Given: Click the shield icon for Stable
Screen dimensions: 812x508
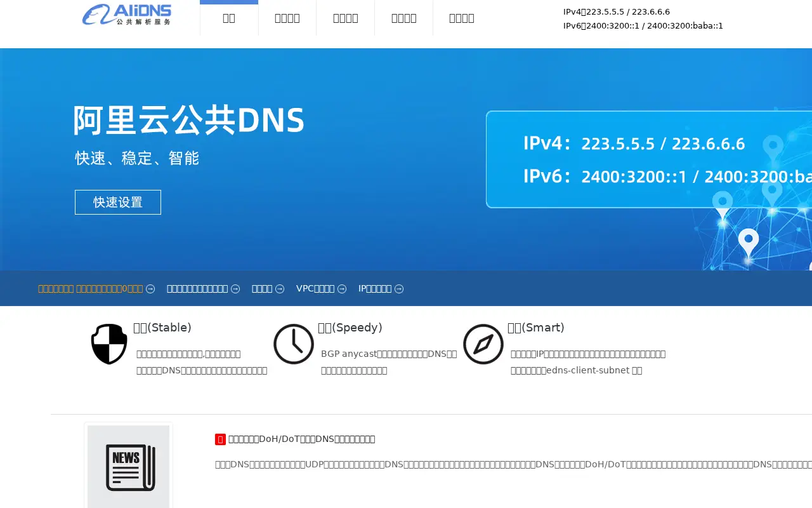Looking at the screenshot, I should (109, 344).
